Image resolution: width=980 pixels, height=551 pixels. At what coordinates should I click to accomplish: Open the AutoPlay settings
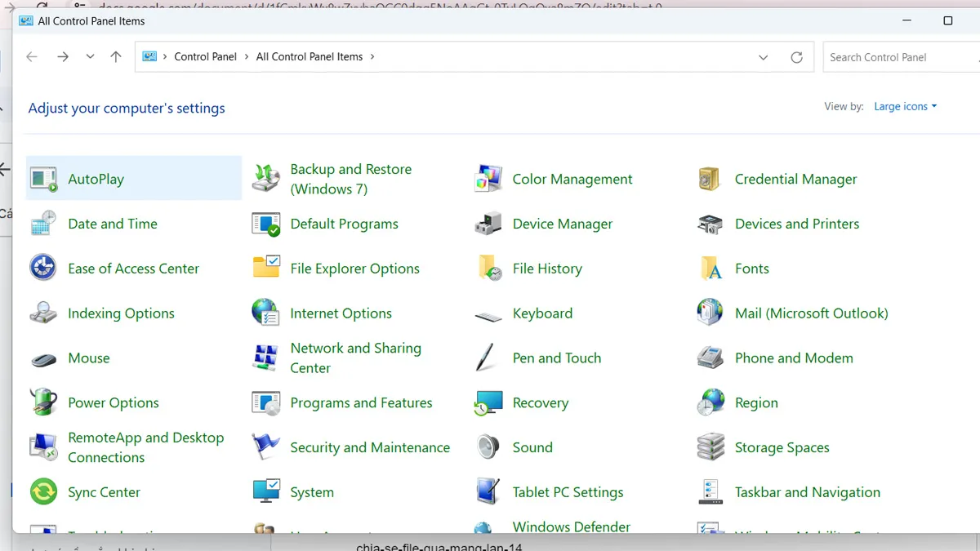click(98, 178)
